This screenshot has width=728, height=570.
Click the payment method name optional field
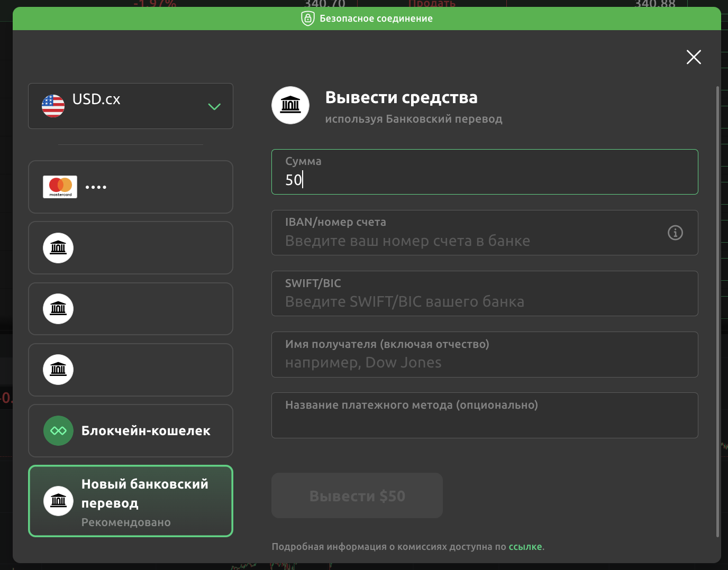point(485,416)
